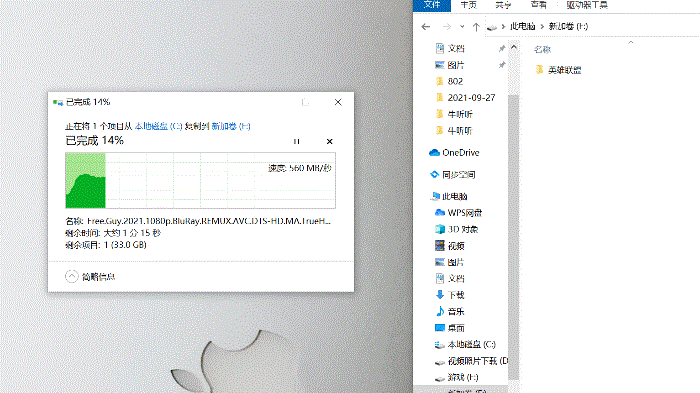This screenshot has height=393, width=700.
Task: Click the sort arrow above column header
Action: (630, 42)
